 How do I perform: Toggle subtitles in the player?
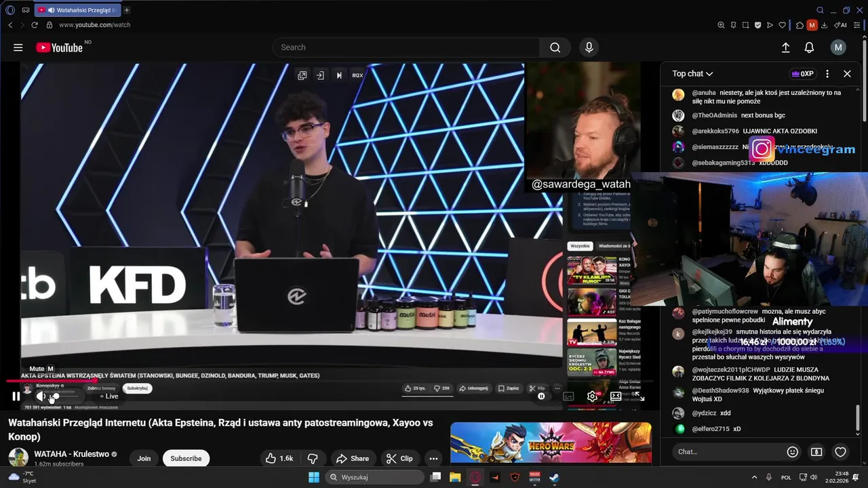point(568,396)
